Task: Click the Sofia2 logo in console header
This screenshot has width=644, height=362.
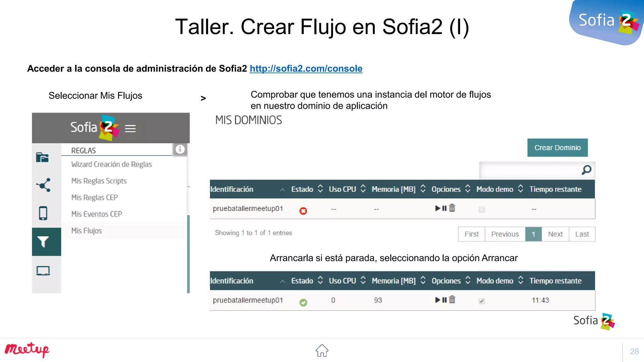Action: [x=95, y=128]
